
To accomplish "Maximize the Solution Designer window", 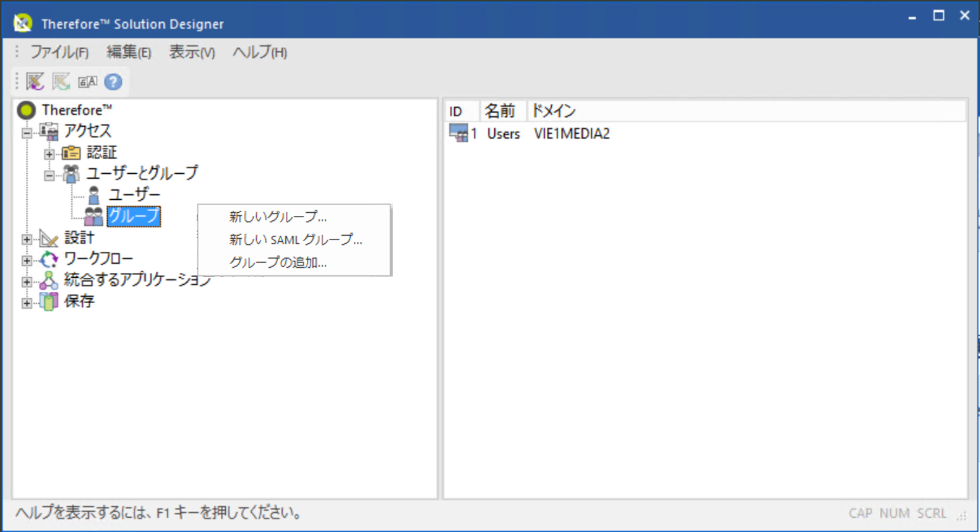I will tap(939, 16).
